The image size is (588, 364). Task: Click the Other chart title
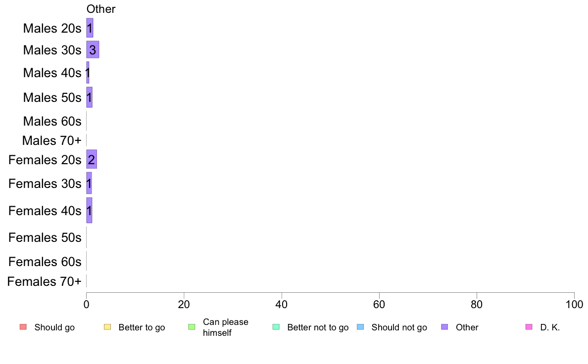pos(101,9)
